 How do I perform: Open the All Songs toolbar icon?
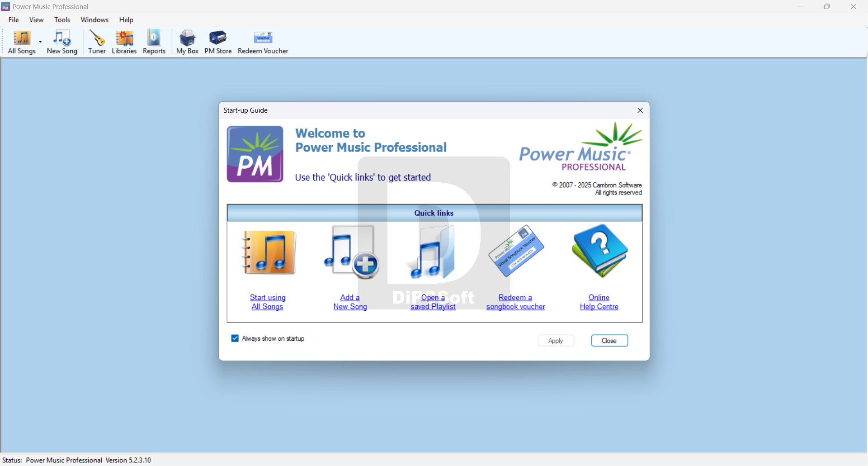pos(22,42)
